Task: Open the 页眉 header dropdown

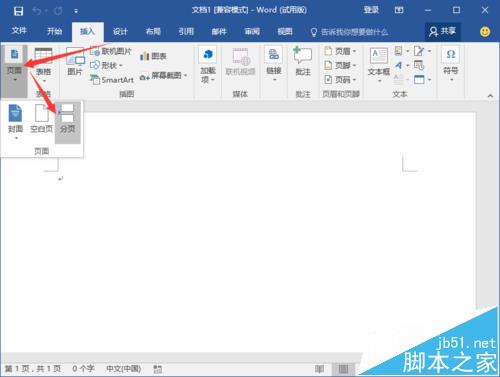Action: coord(340,51)
